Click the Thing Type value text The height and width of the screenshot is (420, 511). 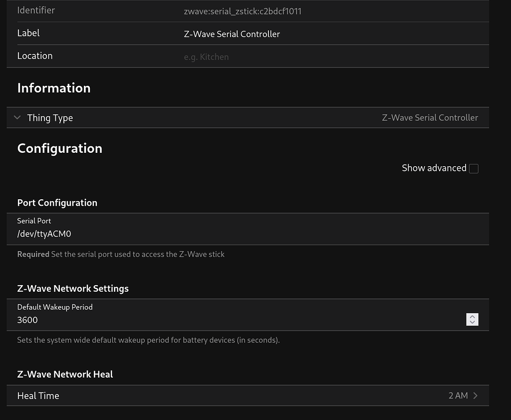430,117
